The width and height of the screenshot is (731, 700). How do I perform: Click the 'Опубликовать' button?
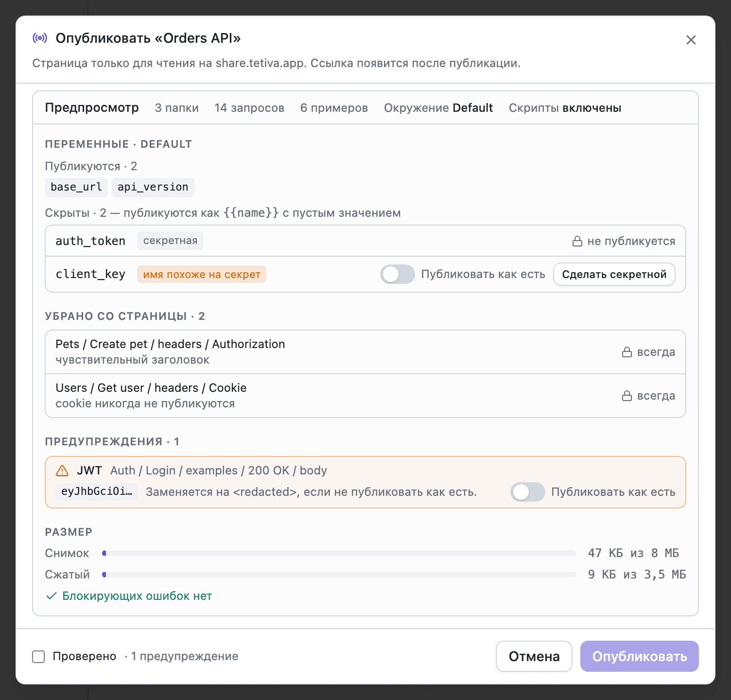point(640,656)
